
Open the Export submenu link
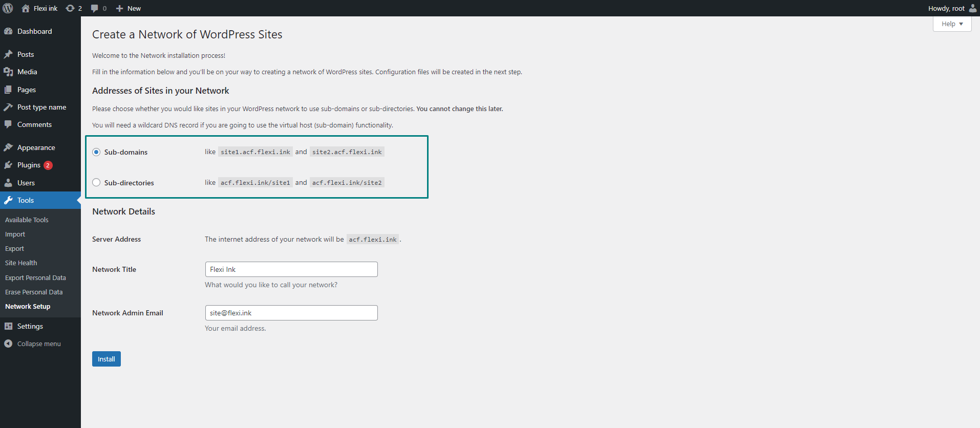pos(14,248)
